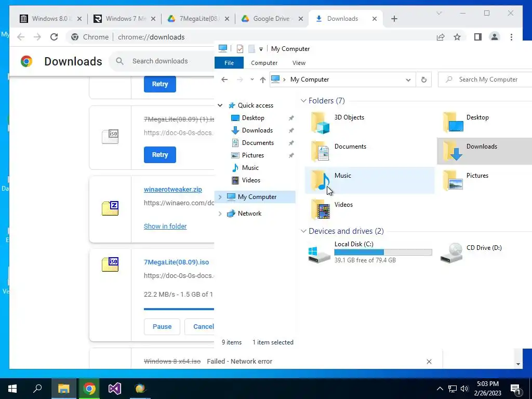
Task: Open the notification center icon
Action: coord(515,389)
